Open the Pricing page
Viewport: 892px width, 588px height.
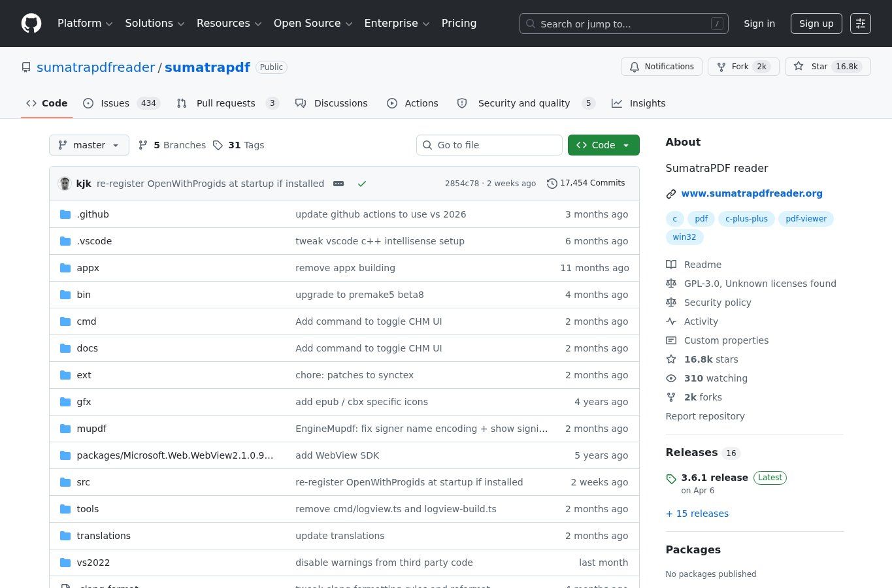(459, 24)
